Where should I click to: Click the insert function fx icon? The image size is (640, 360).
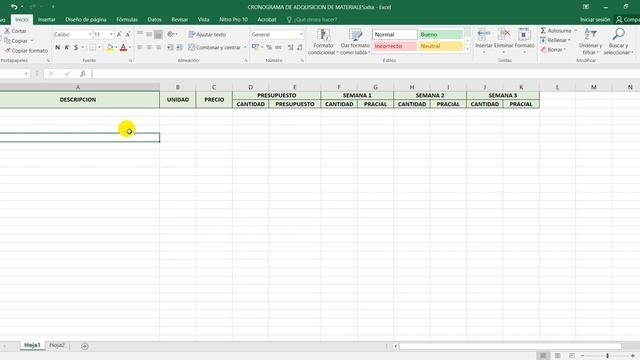coord(82,73)
